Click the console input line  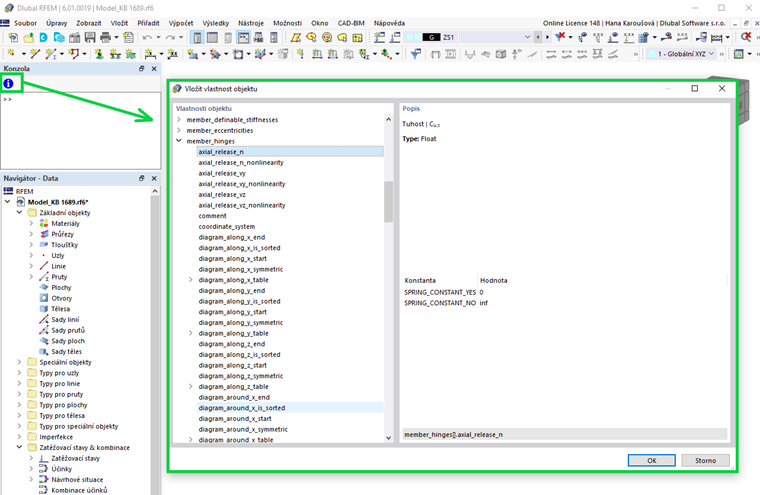tap(80, 99)
